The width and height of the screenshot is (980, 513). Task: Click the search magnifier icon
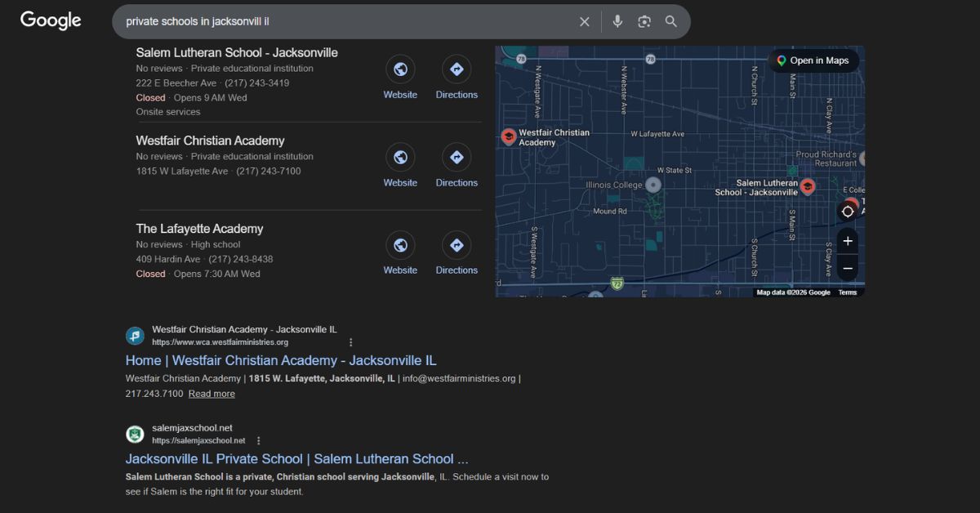(671, 21)
